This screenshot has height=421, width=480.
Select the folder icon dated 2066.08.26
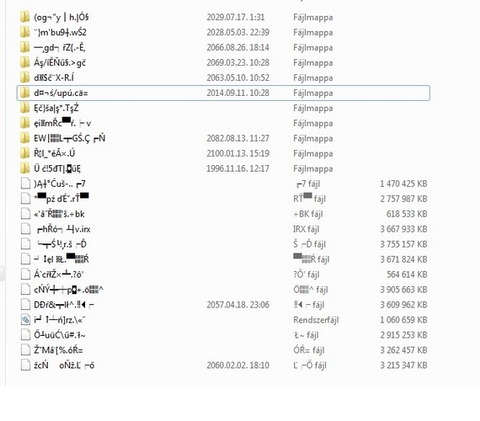point(25,47)
